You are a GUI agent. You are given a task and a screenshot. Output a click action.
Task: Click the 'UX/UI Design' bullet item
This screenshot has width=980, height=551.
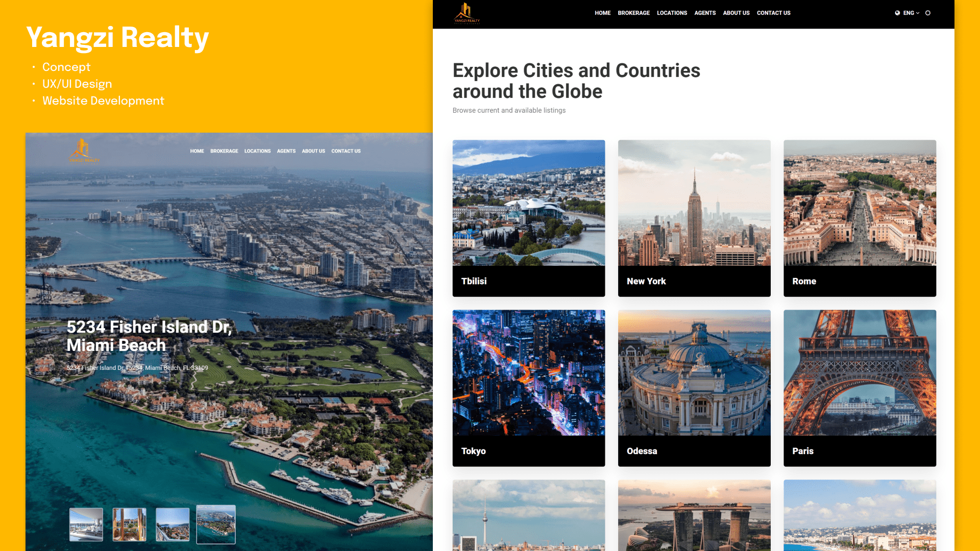(77, 84)
